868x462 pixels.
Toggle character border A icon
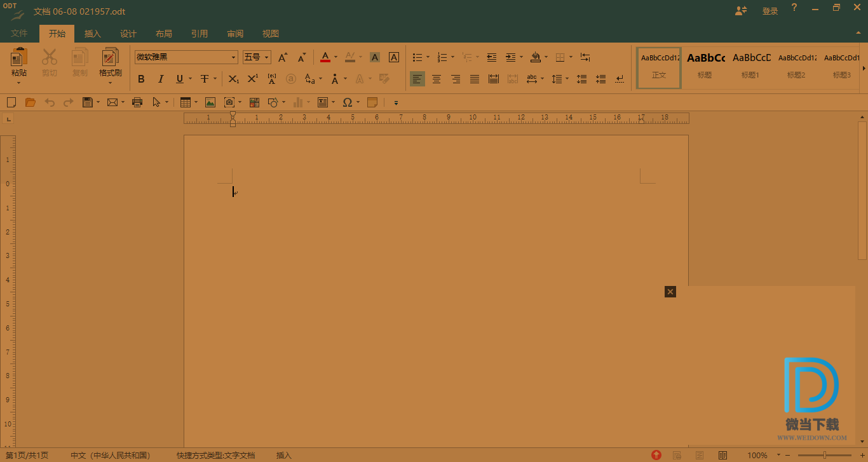(394, 57)
